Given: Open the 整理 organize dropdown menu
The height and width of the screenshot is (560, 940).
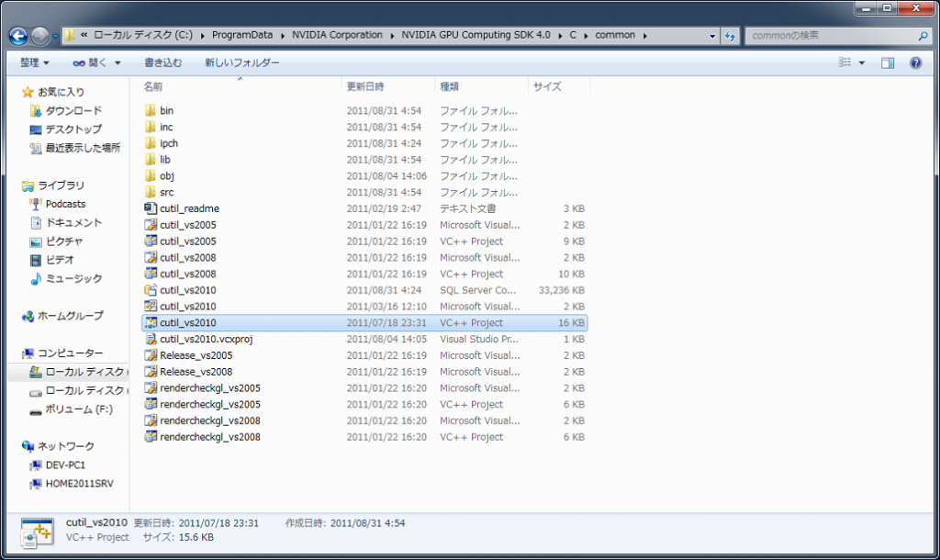Looking at the screenshot, I should [x=35, y=62].
